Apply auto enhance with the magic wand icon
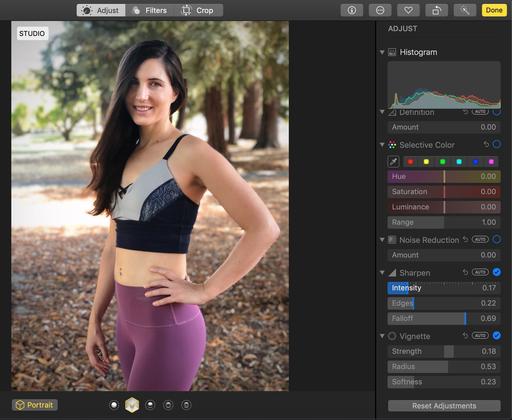The image size is (512, 420). pos(465,10)
